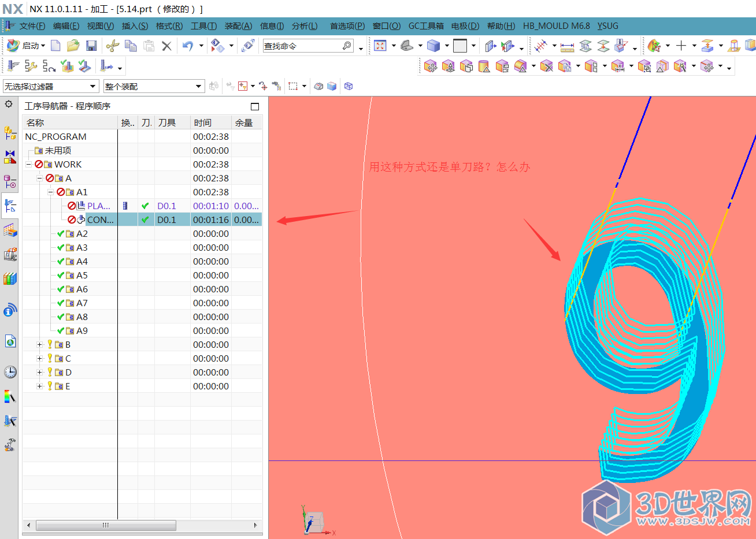Open the 文件(F) menu
The height and width of the screenshot is (539, 756).
[x=32, y=26]
